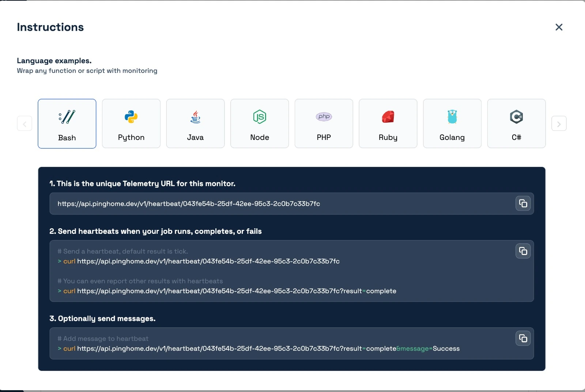
Task: Select the Node.js language example
Action: (x=259, y=123)
